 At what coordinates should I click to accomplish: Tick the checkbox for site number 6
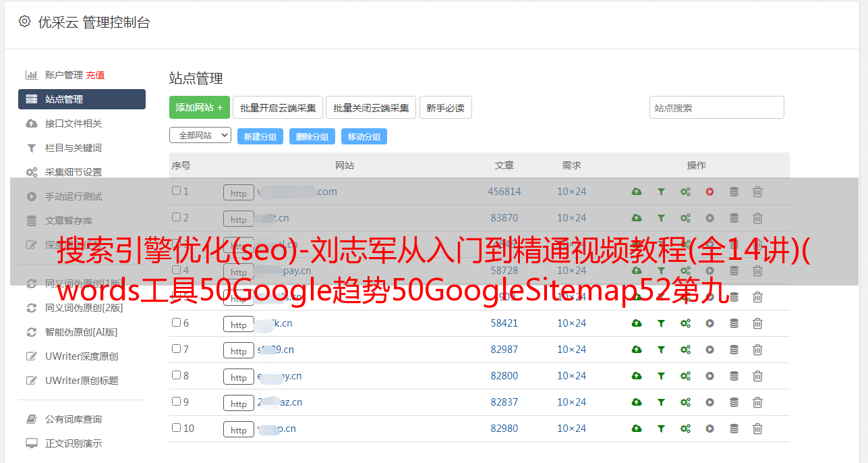pyautogui.click(x=176, y=323)
